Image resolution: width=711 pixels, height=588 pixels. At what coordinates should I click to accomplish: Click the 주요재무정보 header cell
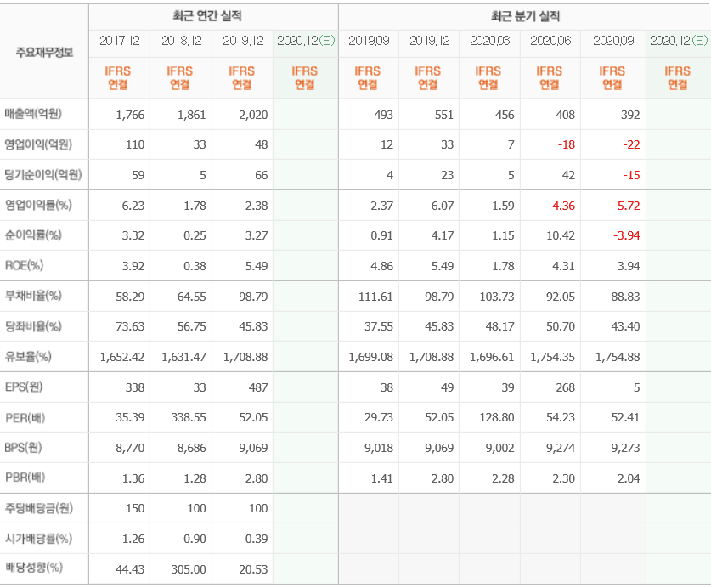(44, 52)
